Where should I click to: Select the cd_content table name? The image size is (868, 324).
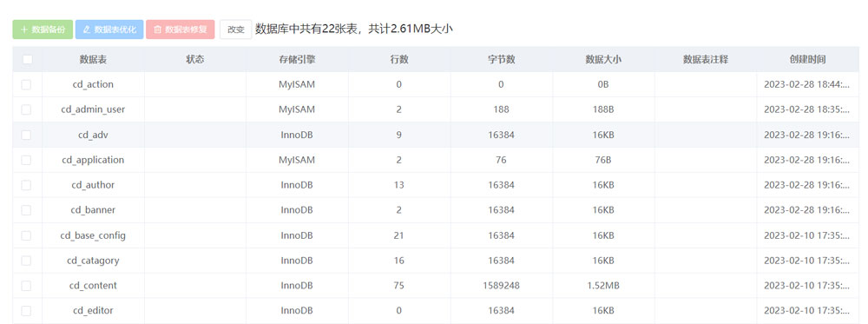coord(93,286)
